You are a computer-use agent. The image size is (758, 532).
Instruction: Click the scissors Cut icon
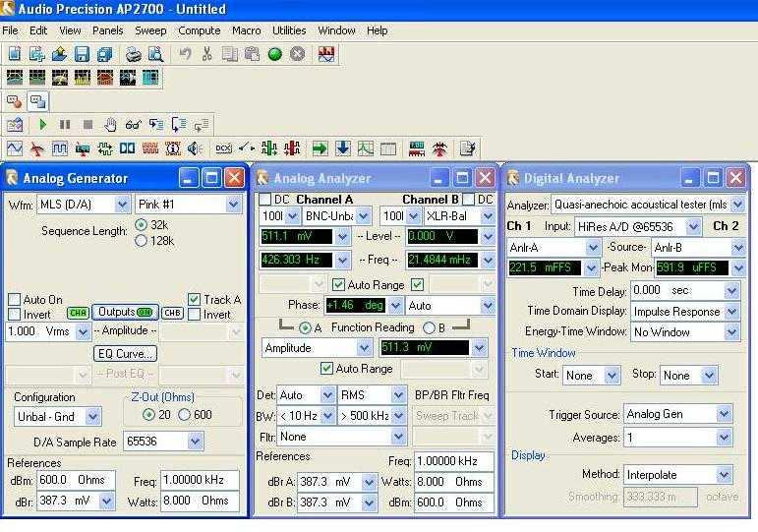coord(206,54)
